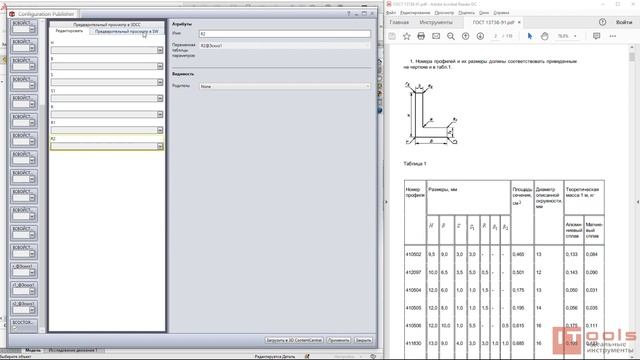Click the Модель tab in SolidWorks
Viewport: 640px width, 360px height.
[33, 350]
